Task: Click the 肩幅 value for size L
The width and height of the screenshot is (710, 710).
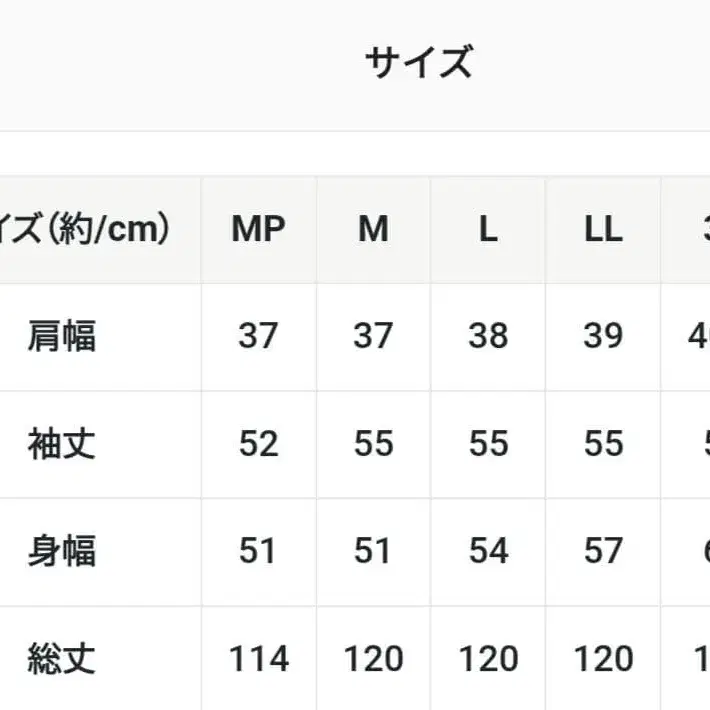Action: tap(488, 336)
